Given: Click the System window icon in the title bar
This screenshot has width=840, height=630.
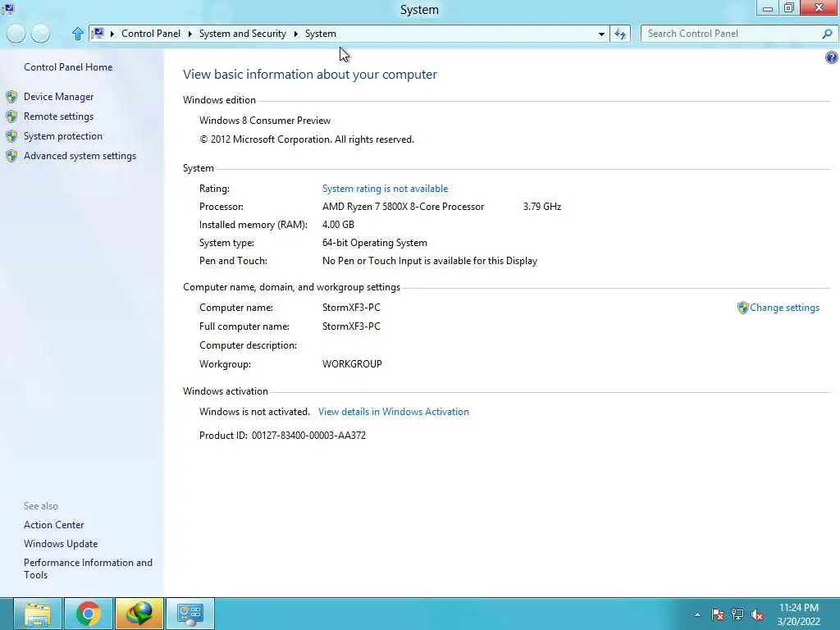Looking at the screenshot, I should 7,8.
